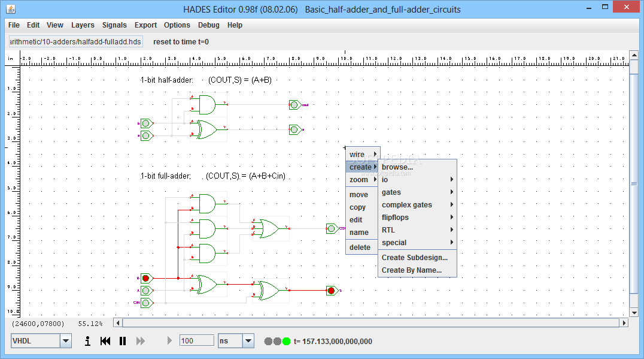Open the Help menu
Screen dimensions: 644x359
[x=235, y=25]
